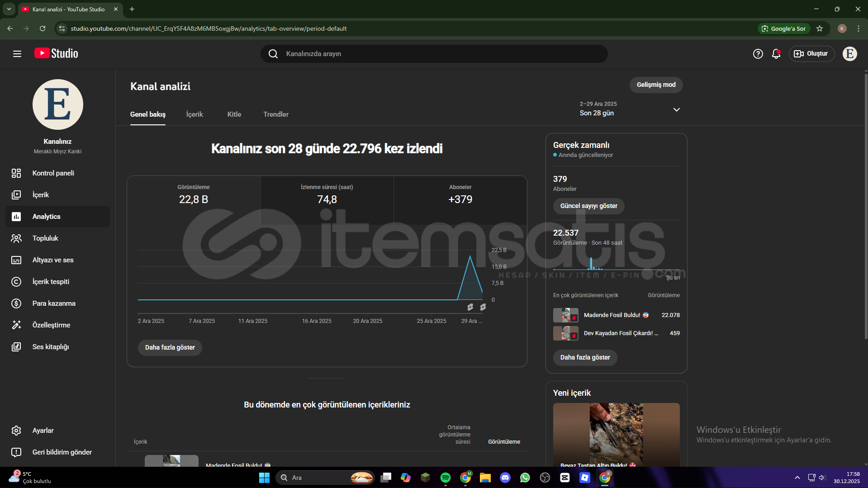Go back in the browser
868x488 pixels.
pyautogui.click(x=10, y=28)
